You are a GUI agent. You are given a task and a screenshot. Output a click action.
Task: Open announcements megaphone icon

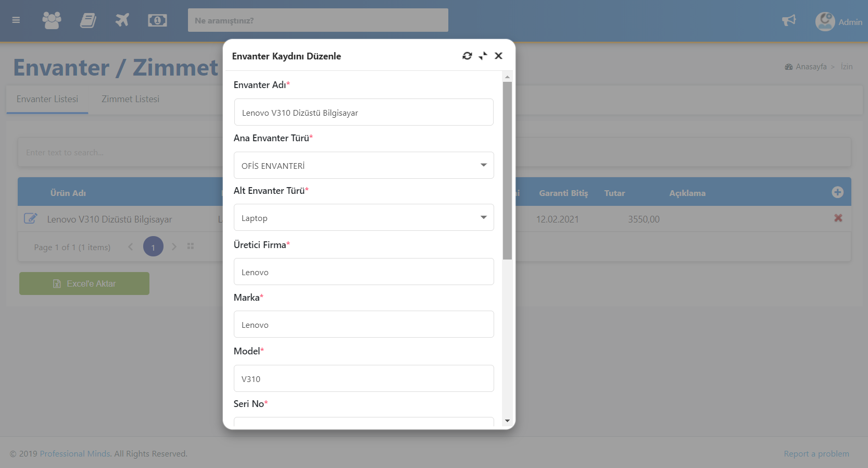789,20
